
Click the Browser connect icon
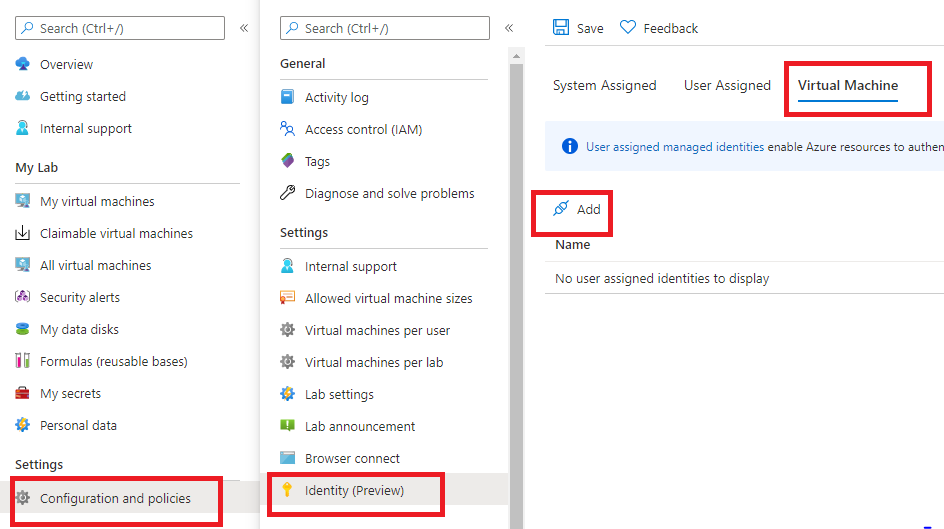tap(288, 458)
